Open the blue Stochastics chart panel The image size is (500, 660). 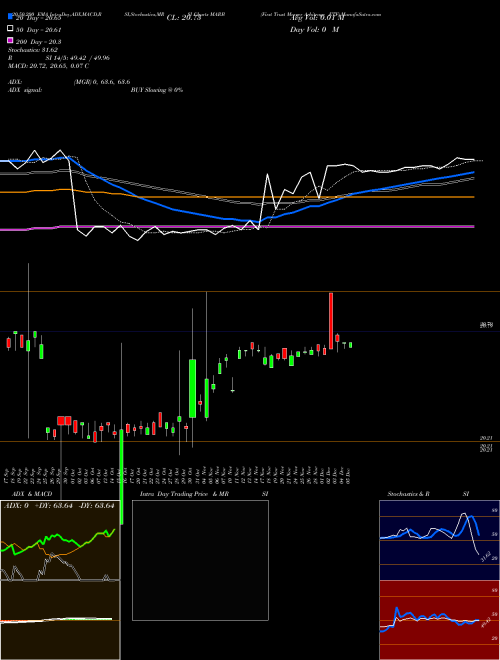click(439, 540)
